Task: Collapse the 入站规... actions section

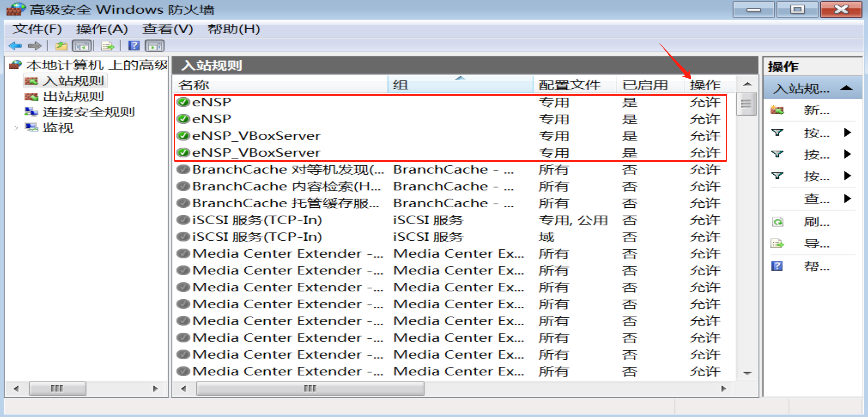Action: tap(846, 88)
